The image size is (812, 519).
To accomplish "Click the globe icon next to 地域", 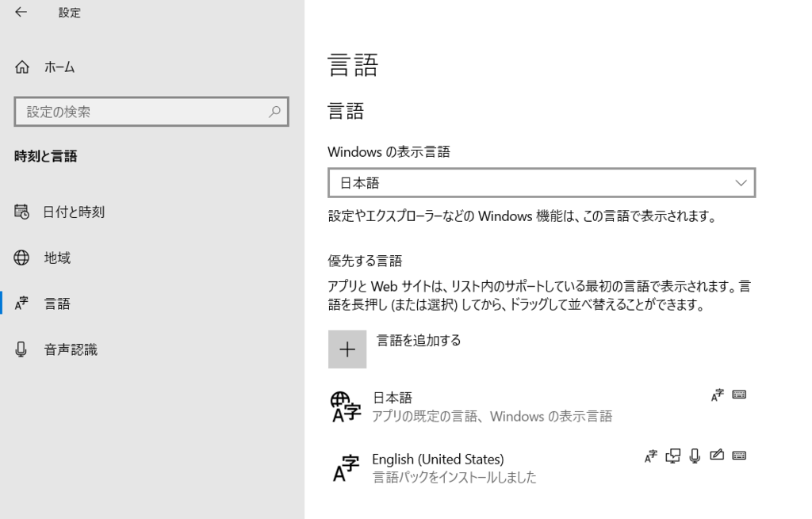I will (x=21, y=258).
